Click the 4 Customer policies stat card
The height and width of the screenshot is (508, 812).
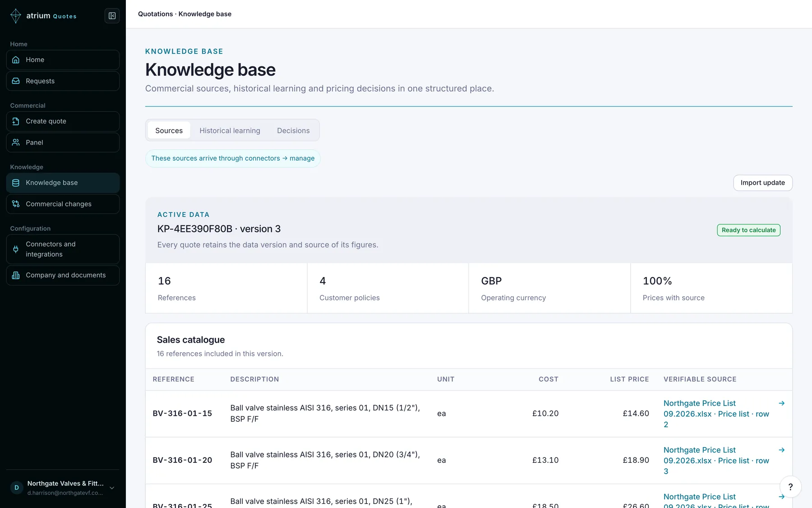click(388, 288)
